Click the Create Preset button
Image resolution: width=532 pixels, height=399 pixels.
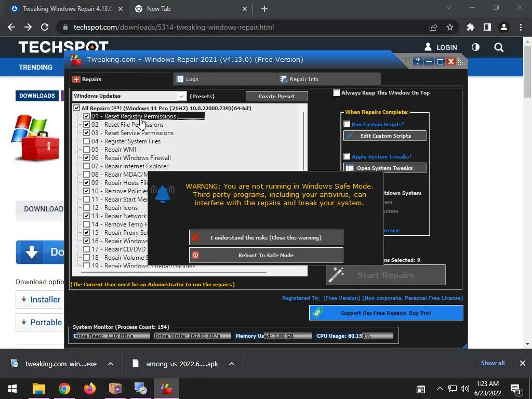[276, 96]
